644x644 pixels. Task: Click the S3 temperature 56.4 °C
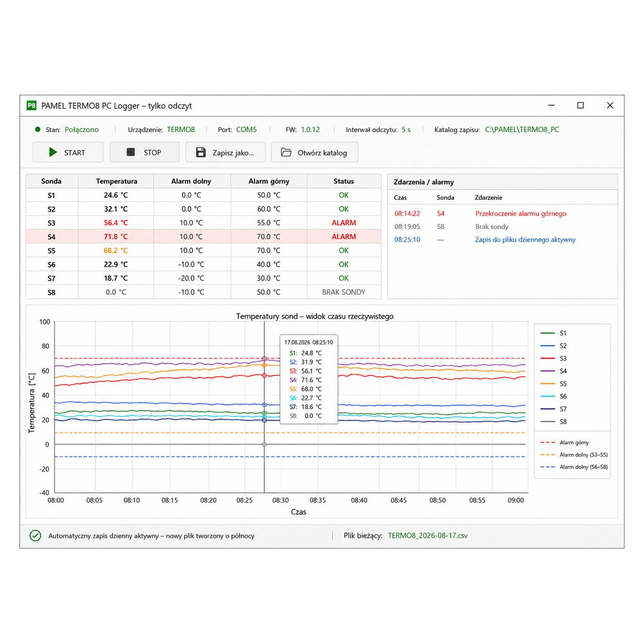116,223
